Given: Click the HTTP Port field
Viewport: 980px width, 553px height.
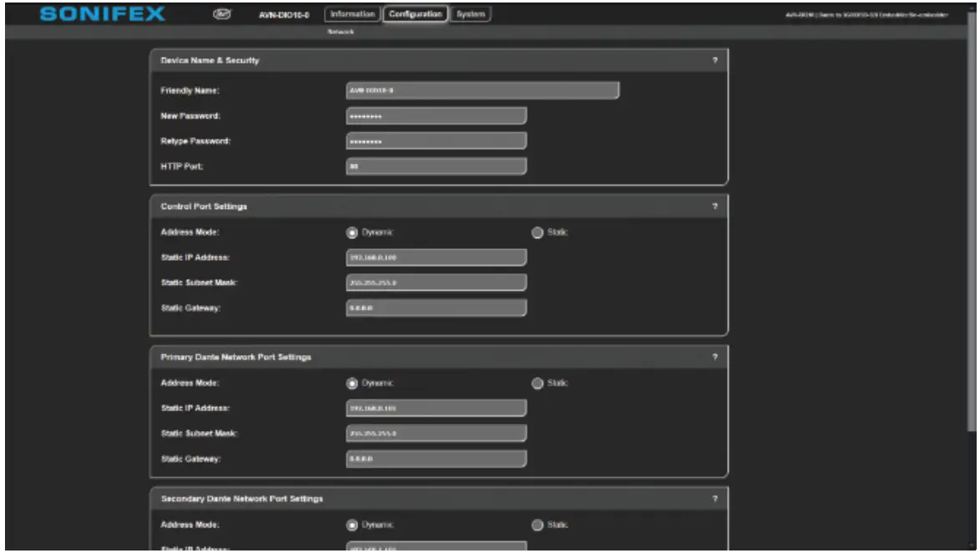Looking at the screenshot, I should [436, 167].
